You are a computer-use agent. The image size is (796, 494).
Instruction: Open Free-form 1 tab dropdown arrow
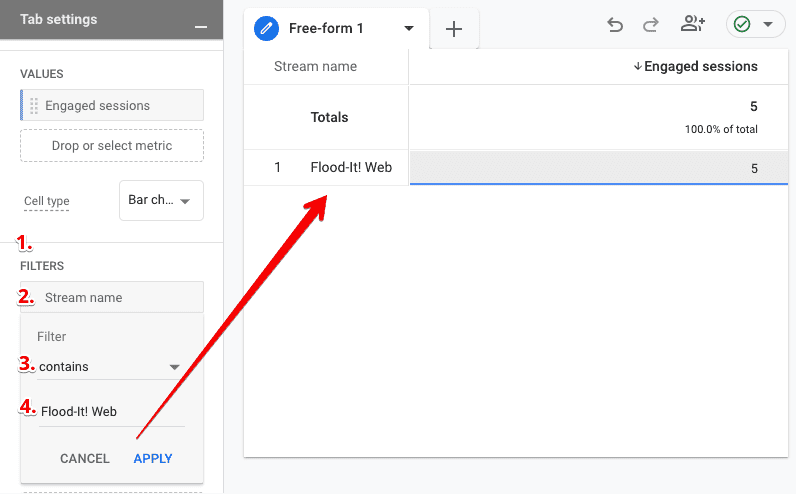click(409, 29)
